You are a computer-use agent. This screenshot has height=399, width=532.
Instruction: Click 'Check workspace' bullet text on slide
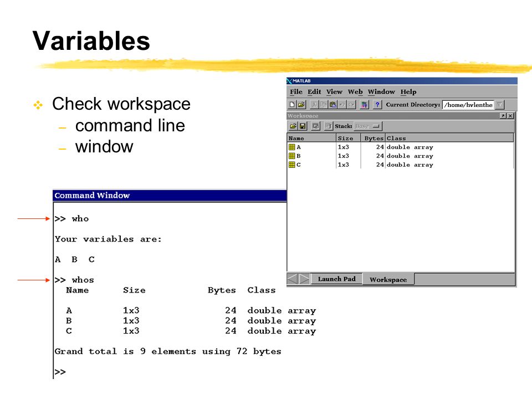(121, 104)
